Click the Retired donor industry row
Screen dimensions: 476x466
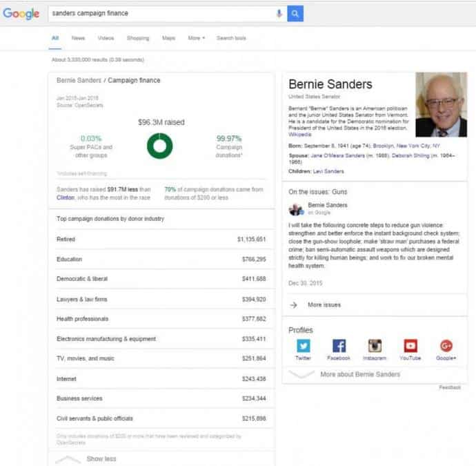(x=161, y=240)
